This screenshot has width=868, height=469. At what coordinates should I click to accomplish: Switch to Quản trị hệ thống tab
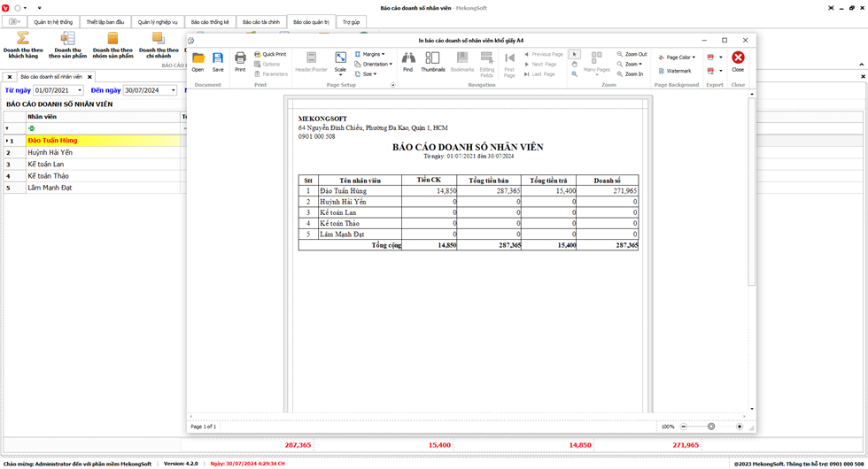coord(53,22)
